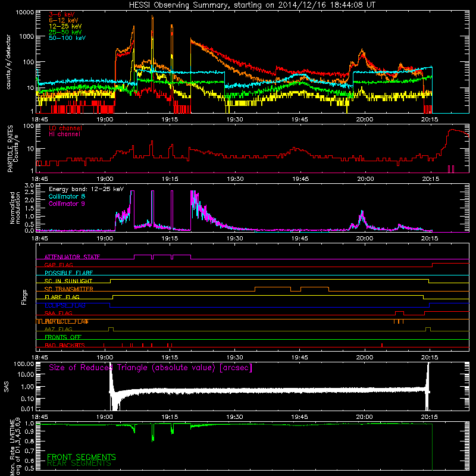
Task: Select the "SAA FLAG" label
Action: click(x=58, y=313)
